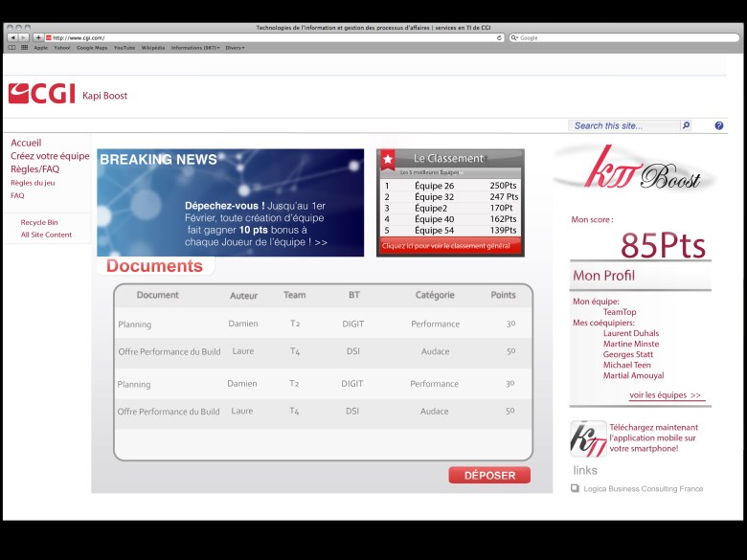Expand the Divers bookmark menu
This screenshot has height=560, width=747.
pos(235,48)
